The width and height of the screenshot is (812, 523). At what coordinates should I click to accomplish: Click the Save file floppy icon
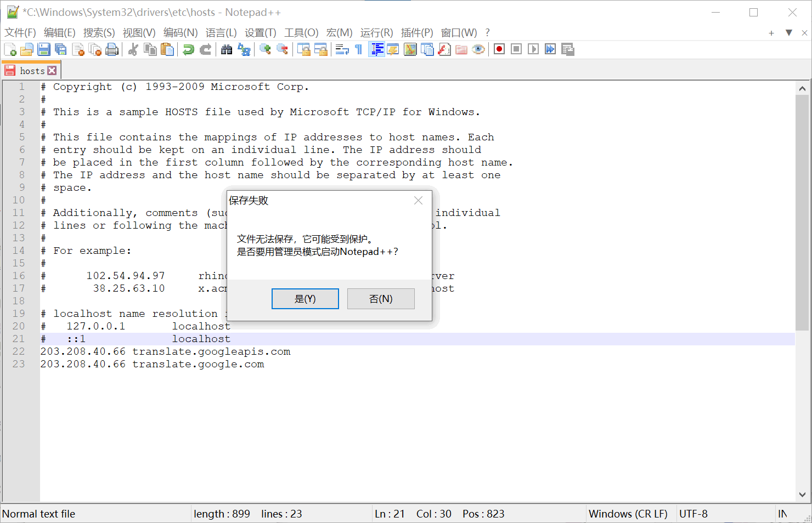[x=44, y=49]
